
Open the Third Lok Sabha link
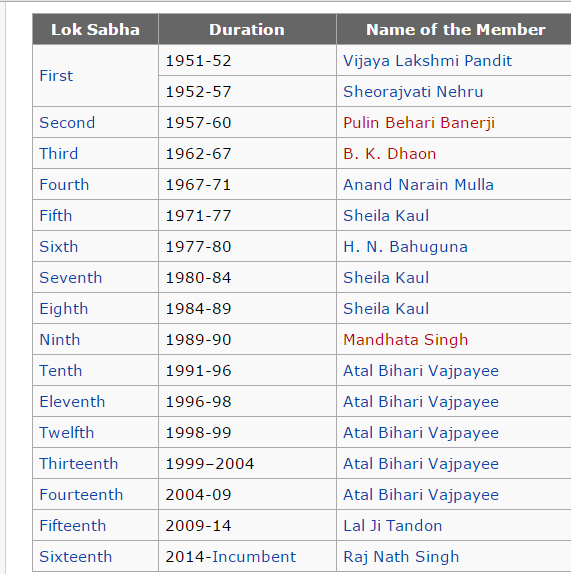[x=59, y=153]
